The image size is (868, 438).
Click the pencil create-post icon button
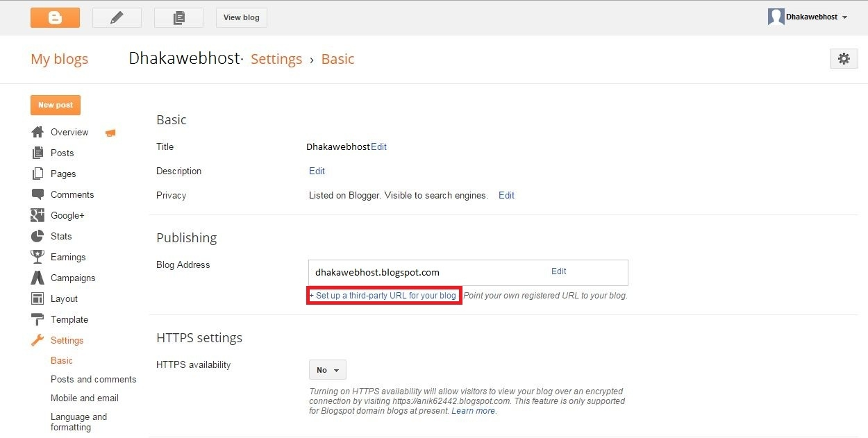pos(117,17)
